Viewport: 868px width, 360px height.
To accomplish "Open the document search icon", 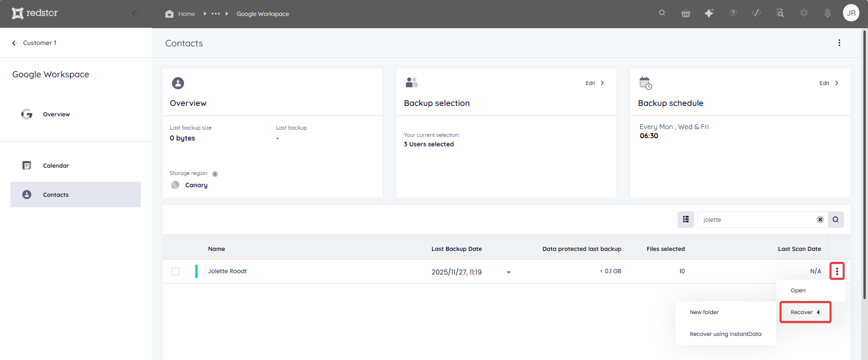I will (x=780, y=13).
